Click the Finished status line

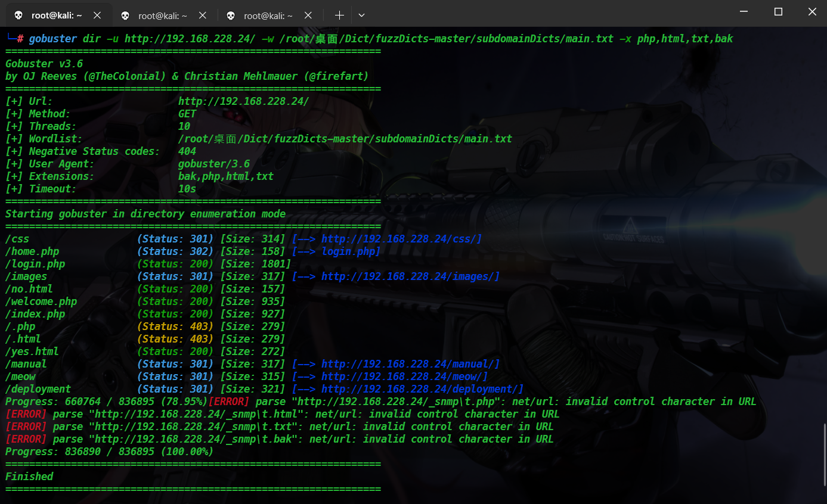29,477
